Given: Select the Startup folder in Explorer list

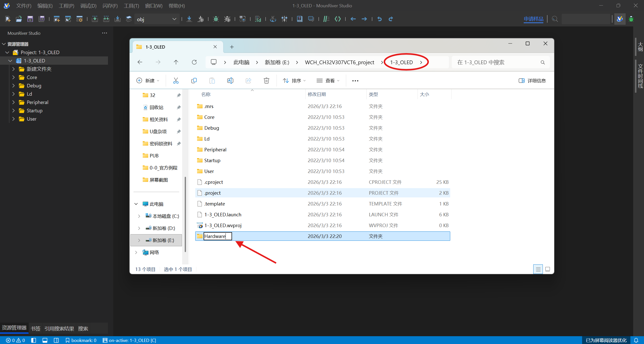Looking at the screenshot, I should pos(323,160).
